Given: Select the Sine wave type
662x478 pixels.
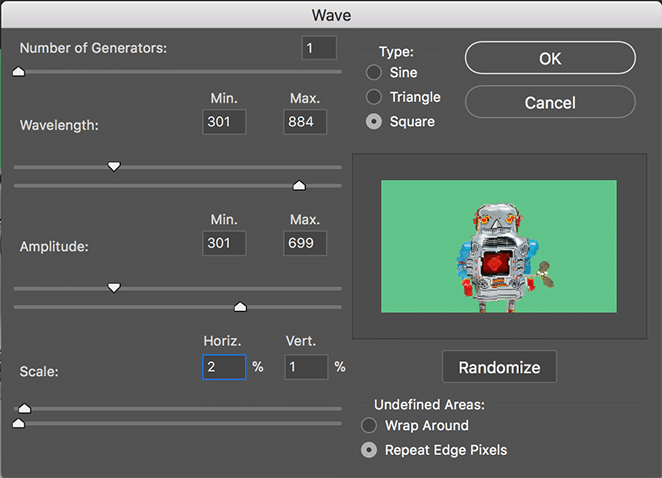Looking at the screenshot, I should pyautogui.click(x=374, y=73).
